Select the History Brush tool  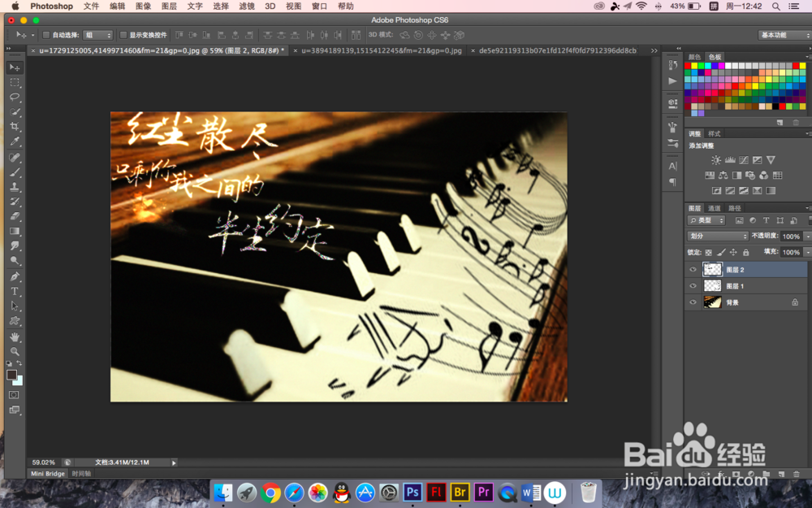(15, 202)
